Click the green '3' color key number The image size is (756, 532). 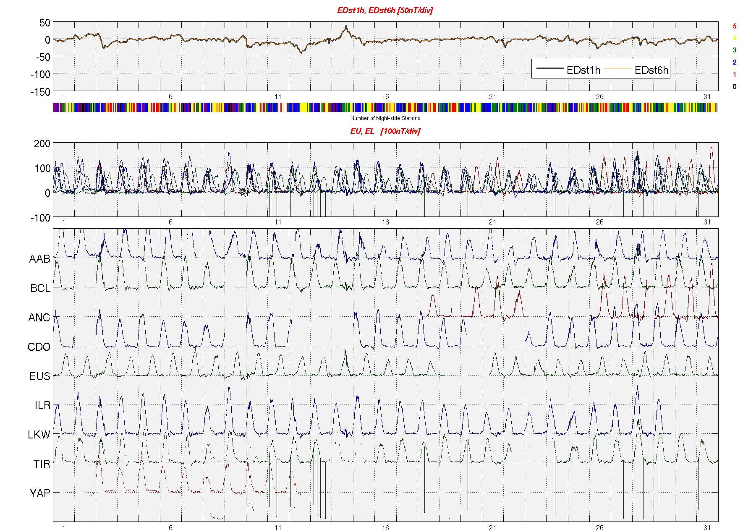(734, 50)
